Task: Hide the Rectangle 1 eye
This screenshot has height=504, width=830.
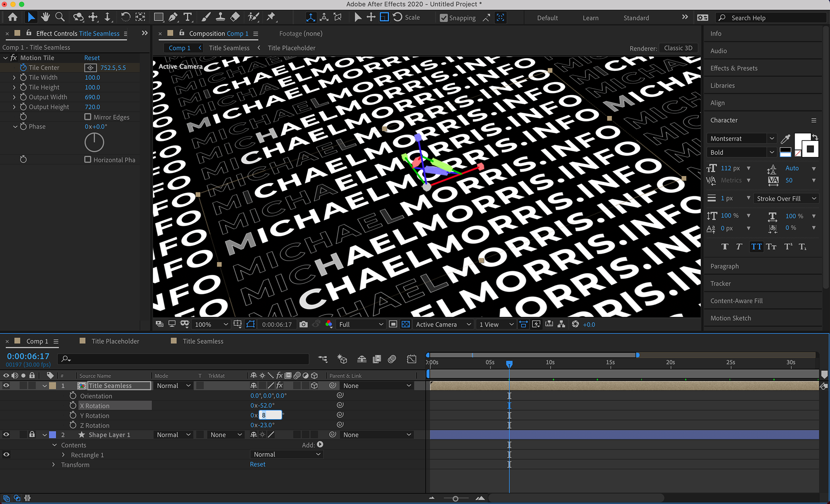Action: (x=6, y=455)
